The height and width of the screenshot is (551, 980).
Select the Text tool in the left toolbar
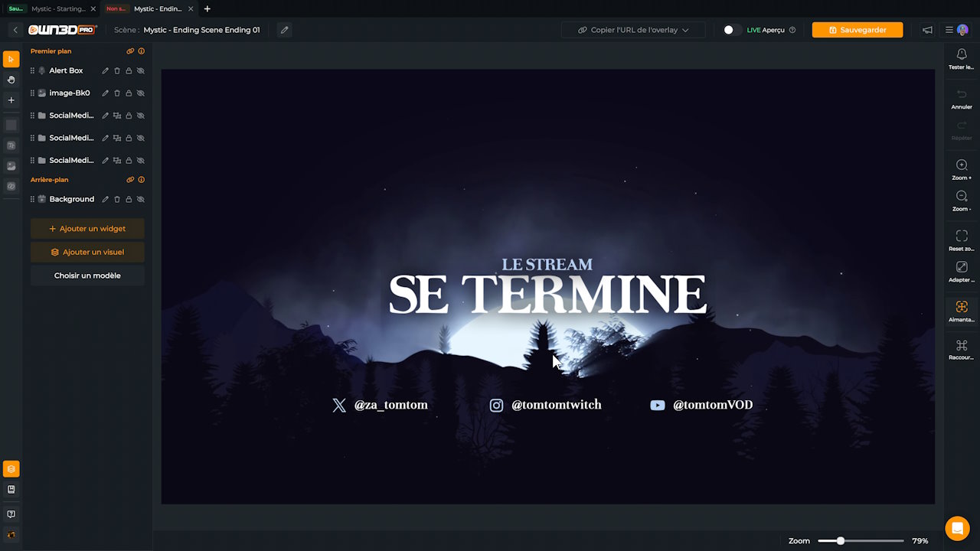pos(11,145)
